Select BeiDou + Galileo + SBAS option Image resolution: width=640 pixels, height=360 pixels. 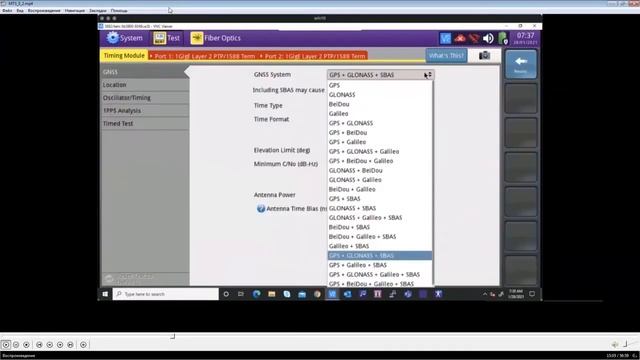[380, 237]
